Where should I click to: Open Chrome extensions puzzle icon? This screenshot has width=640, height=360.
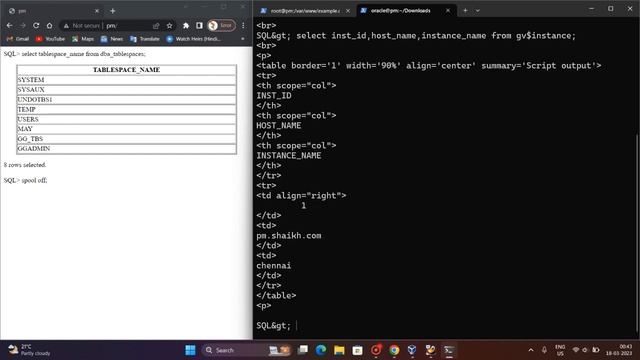click(x=186, y=25)
